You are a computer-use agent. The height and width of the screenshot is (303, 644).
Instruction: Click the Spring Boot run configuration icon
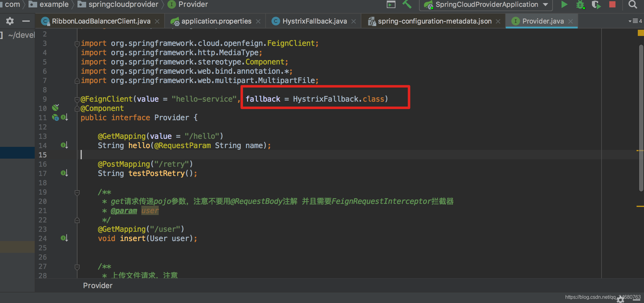point(428,5)
